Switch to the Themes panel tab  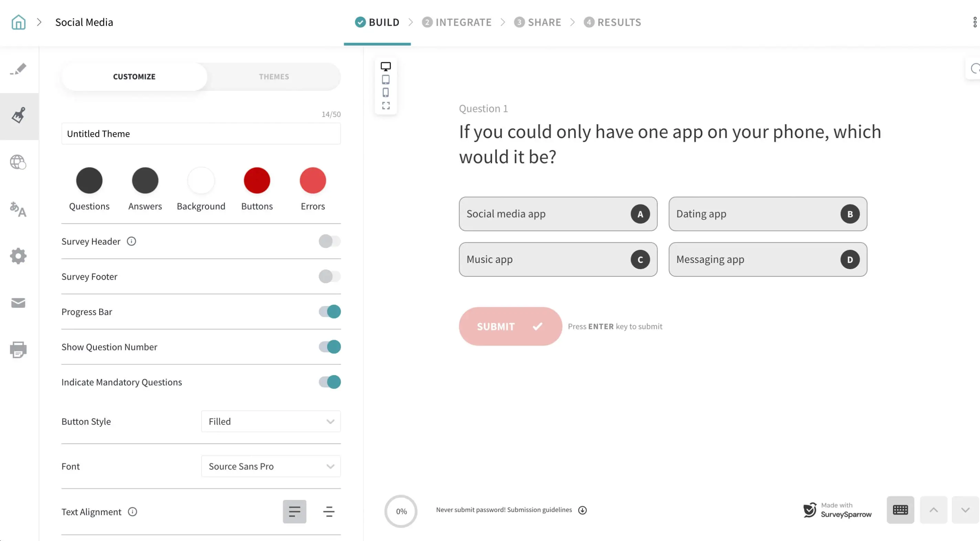pos(273,75)
